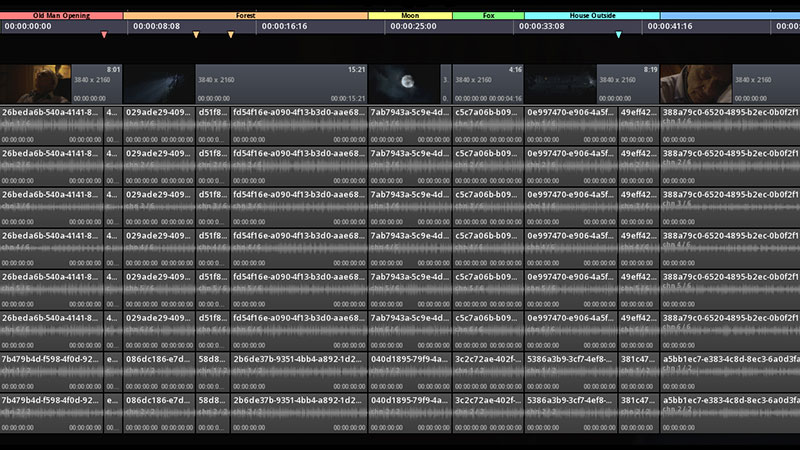Click timecode 00:00:16:16 on the ruler
Image resolution: width=800 pixels, height=450 pixels.
pyautogui.click(x=285, y=26)
